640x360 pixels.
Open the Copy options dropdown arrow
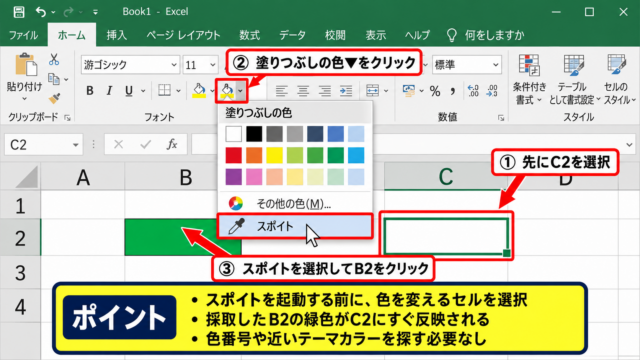66,80
